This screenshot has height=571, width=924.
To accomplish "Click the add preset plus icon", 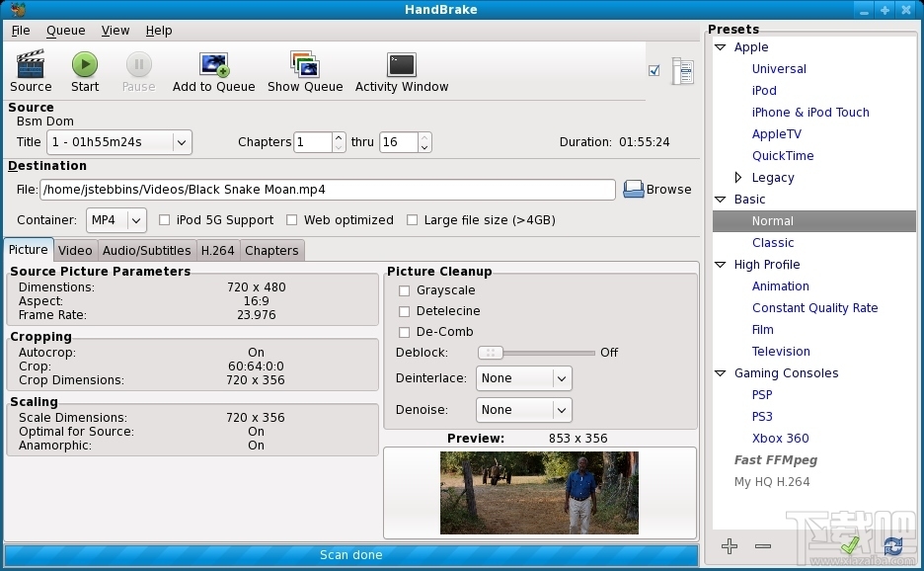I will coord(730,545).
